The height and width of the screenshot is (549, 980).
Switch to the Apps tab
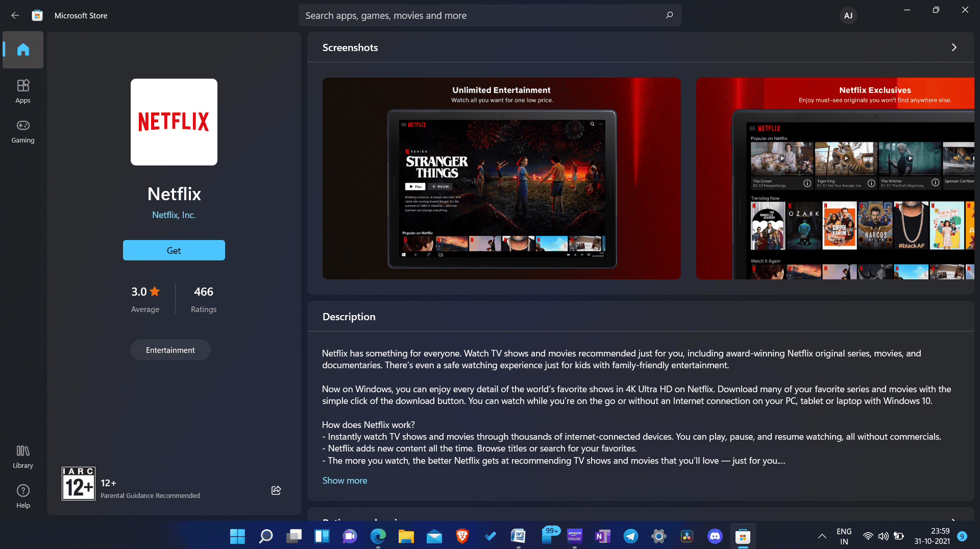coord(22,91)
